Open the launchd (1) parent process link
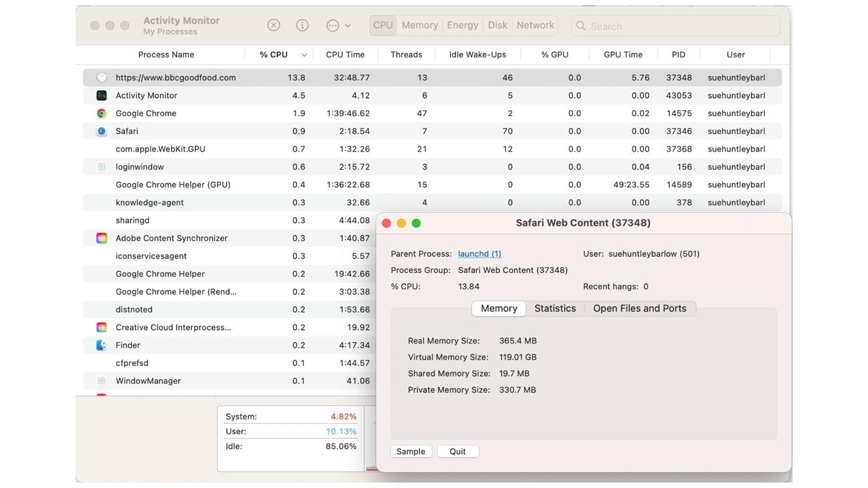 pyautogui.click(x=479, y=254)
